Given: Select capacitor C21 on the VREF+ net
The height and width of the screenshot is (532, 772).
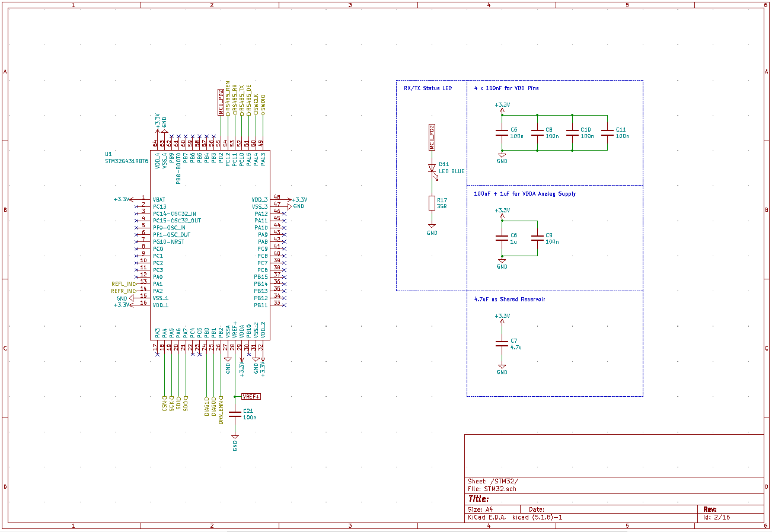Looking at the screenshot, I should 235,414.
